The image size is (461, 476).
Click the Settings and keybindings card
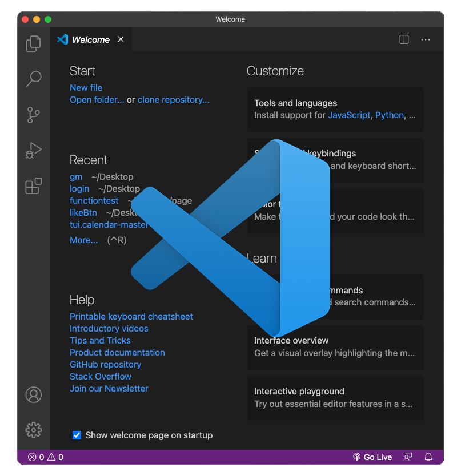(x=335, y=160)
